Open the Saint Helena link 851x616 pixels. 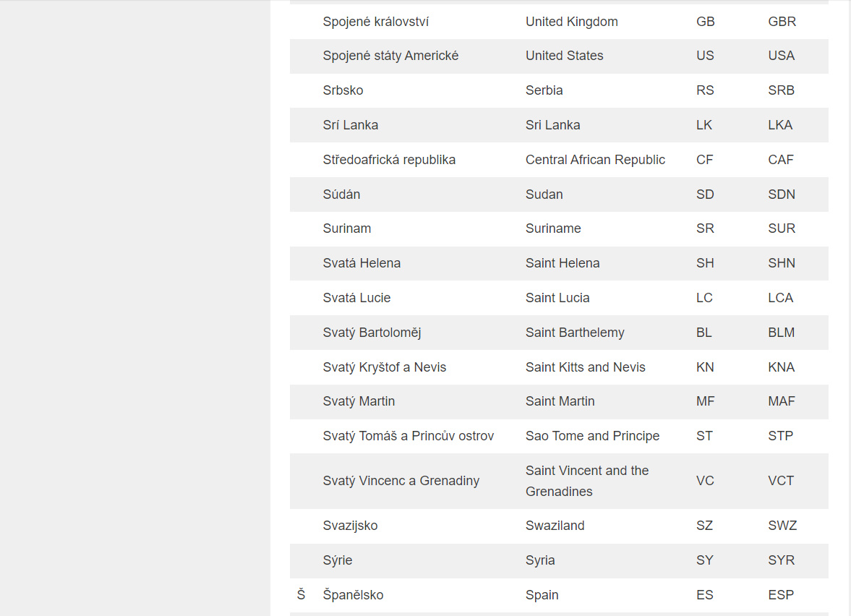click(563, 263)
